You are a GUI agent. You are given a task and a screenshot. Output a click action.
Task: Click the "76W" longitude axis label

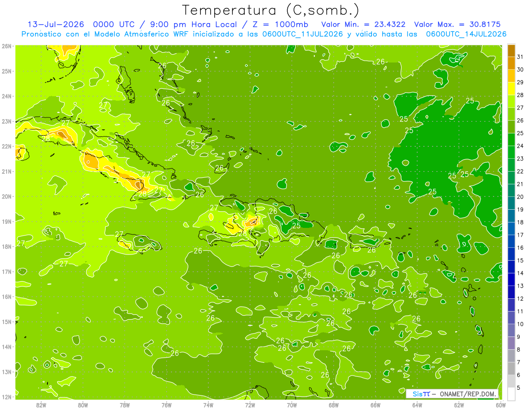pyautogui.click(x=167, y=405)
